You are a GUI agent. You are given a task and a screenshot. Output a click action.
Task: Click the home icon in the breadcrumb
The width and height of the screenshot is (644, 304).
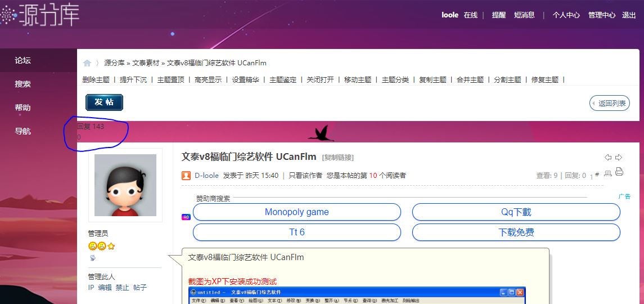pyautogui.click(x=87, y=63)
